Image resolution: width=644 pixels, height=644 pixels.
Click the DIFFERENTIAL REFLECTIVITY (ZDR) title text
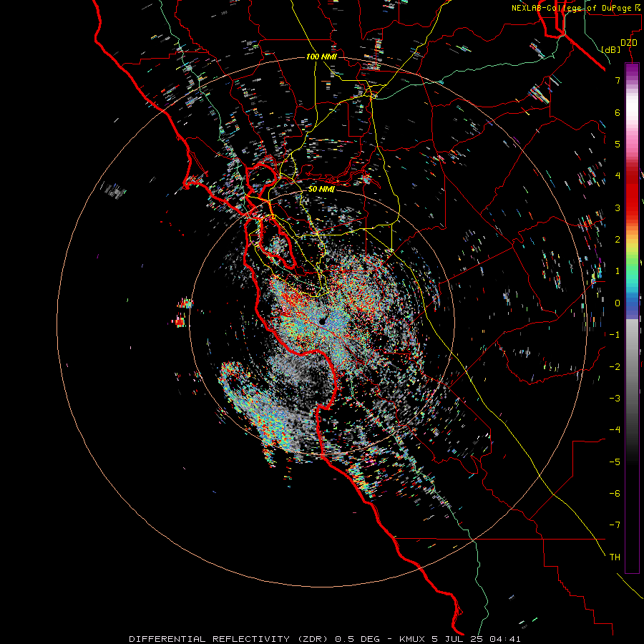pos(230,639)
